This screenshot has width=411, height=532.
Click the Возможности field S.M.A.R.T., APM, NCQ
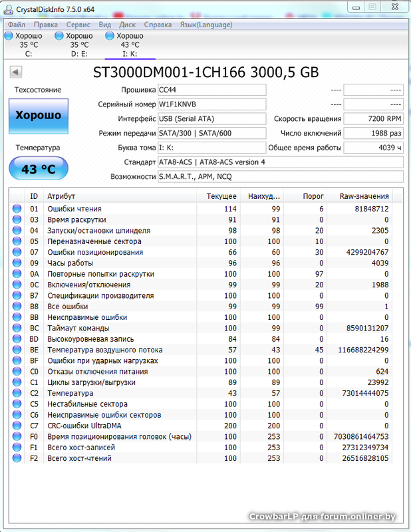pyautogui.click(x=281, y=176)
